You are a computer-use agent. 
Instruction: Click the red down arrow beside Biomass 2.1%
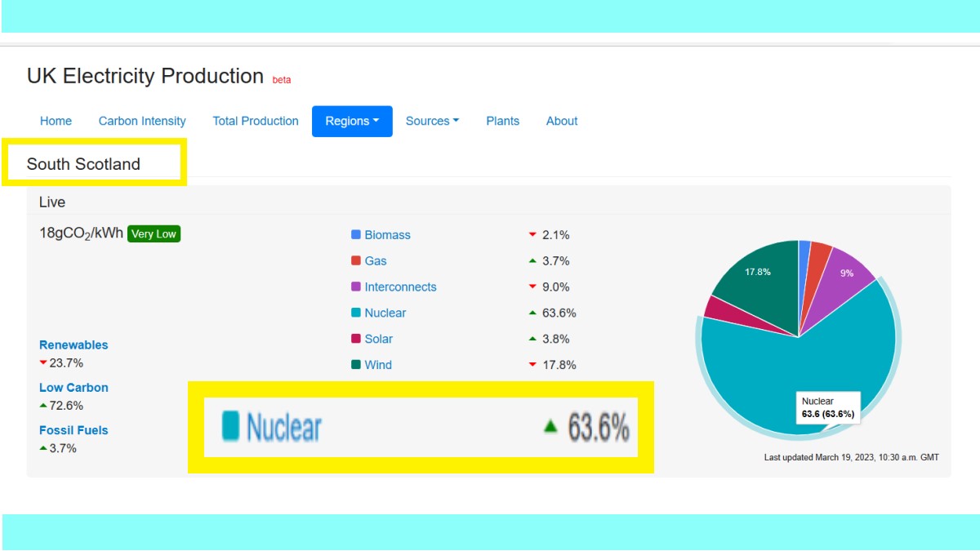pyautogui.click(x=532, y=235)
